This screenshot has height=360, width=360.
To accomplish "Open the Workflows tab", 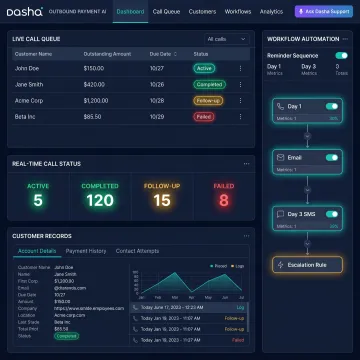I will (x=238, y=12).
